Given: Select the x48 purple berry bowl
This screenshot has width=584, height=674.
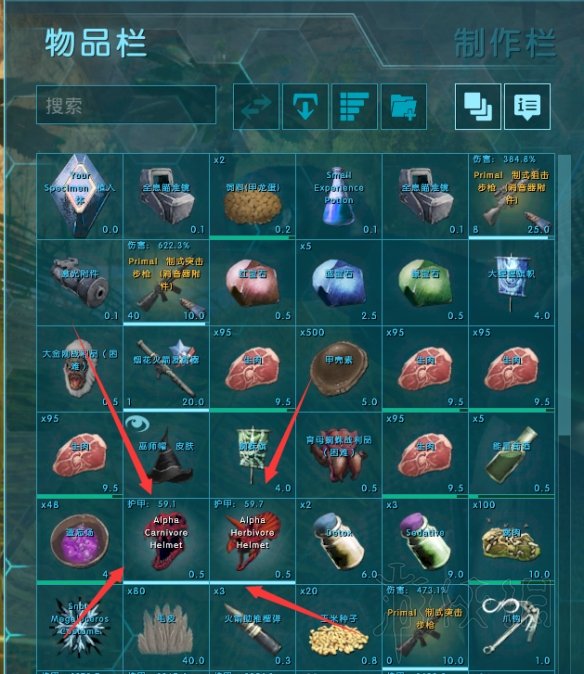Looking at the screenshot, I should (x=79, y=541).
